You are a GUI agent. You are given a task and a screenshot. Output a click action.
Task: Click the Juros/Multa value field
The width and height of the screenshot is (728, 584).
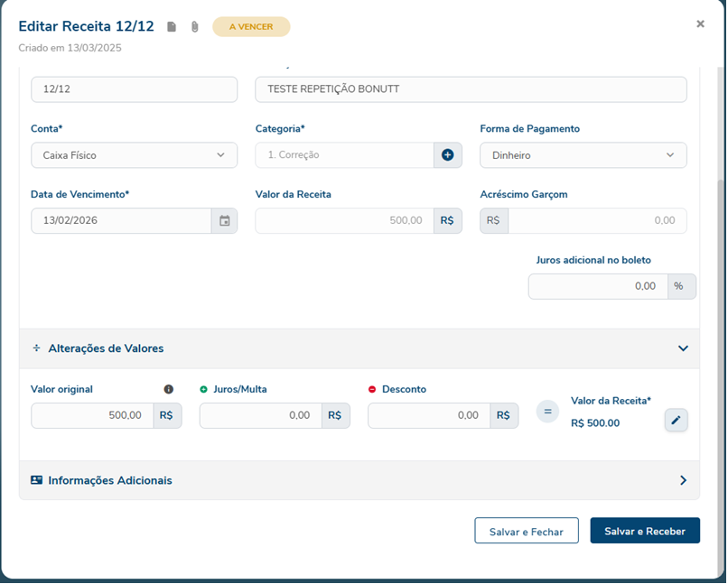(260, 416)
